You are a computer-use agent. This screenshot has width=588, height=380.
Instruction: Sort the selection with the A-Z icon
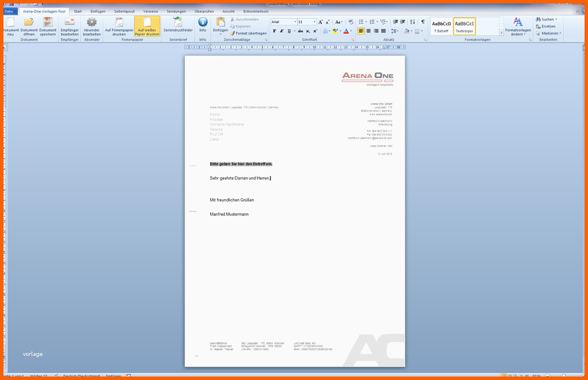(412, 22)
